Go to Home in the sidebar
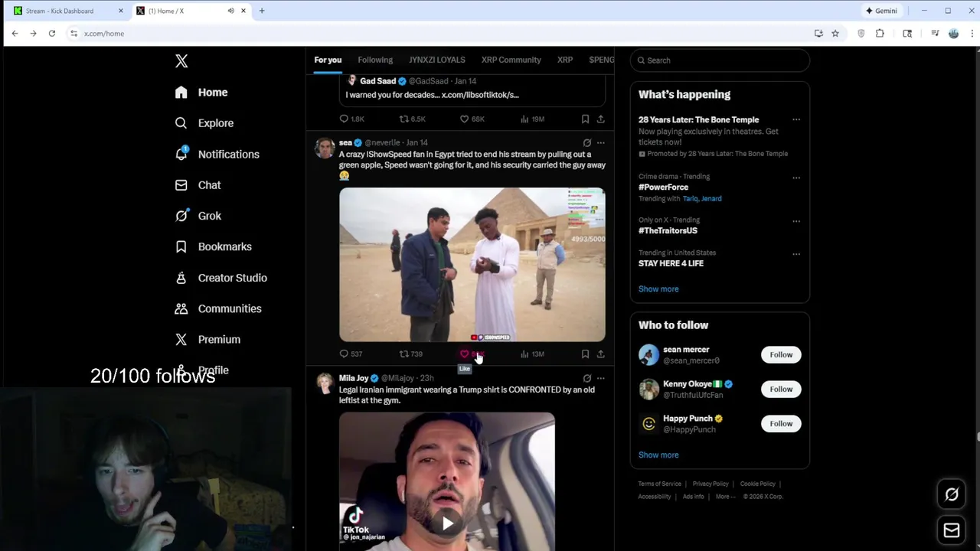 click(201, 93)
